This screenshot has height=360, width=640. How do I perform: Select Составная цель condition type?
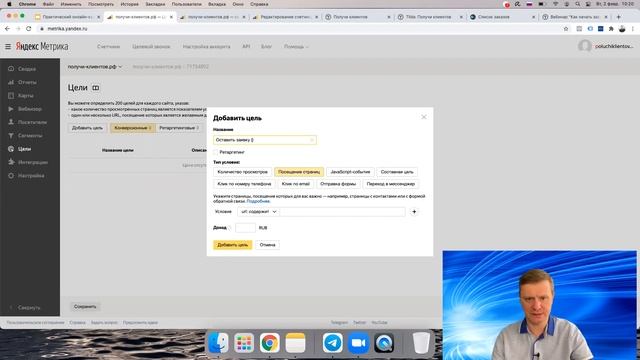[x=397, y=172]
